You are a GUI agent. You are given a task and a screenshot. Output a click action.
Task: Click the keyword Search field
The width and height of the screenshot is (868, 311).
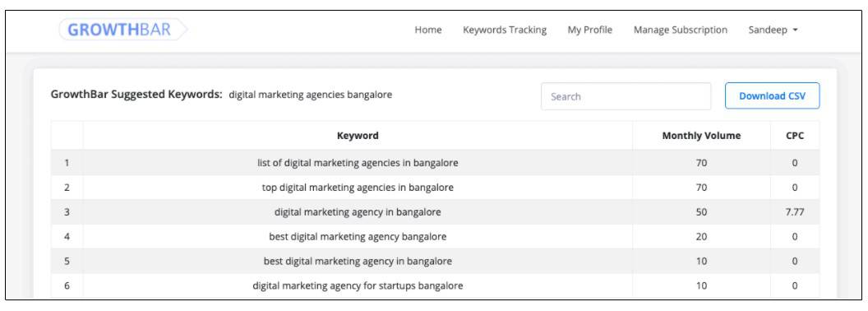(626, 96)
